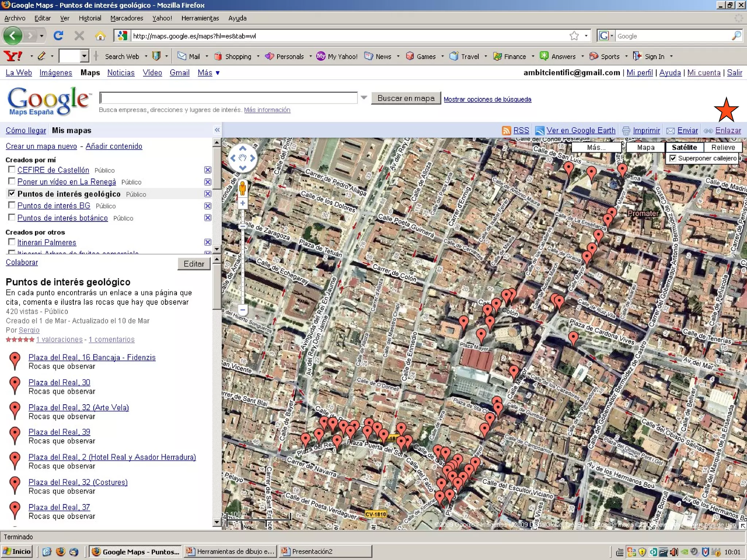The image size is (747, 560).
Task: Go to the home page icon
Action: coord(100,36)
